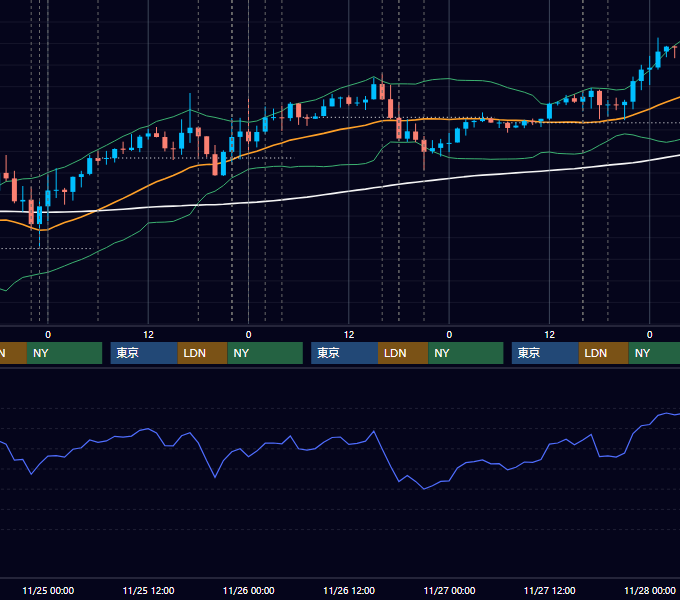Click the 11/26 00:00 date label
This screenshot has height=600, width=680.
(x=248, y=590)
